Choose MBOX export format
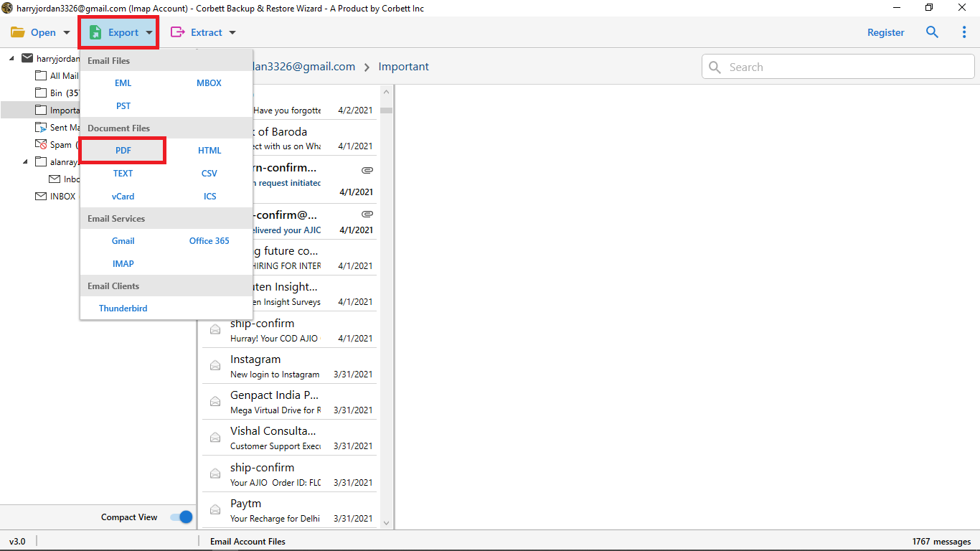 (x=209, y=83)
